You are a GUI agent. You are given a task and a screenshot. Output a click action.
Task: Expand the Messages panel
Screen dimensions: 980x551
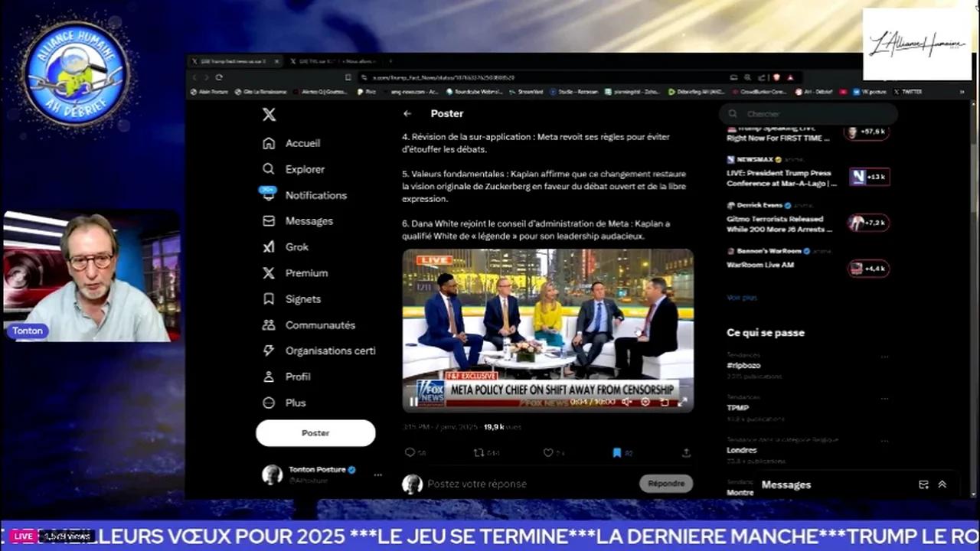[x=942, y=484]
